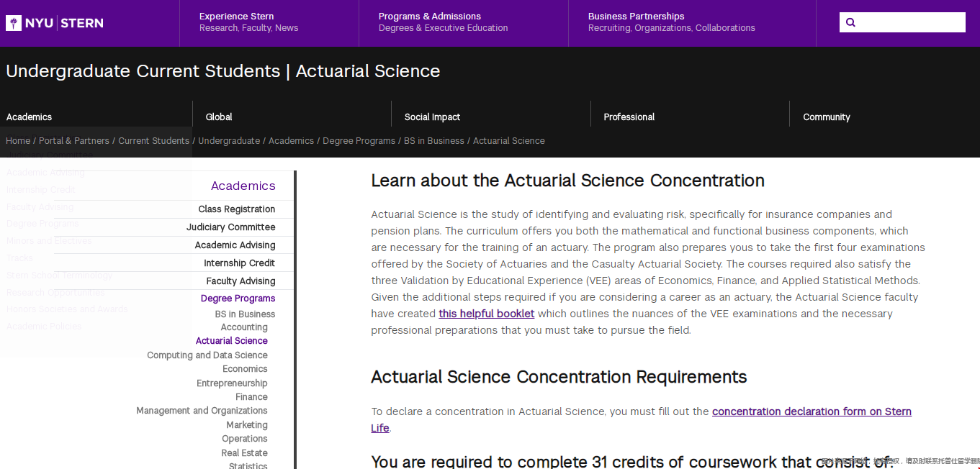Choose Computing and Data Science concentration
This screenshot has width=980, height=469.
(x=207, y=355)
